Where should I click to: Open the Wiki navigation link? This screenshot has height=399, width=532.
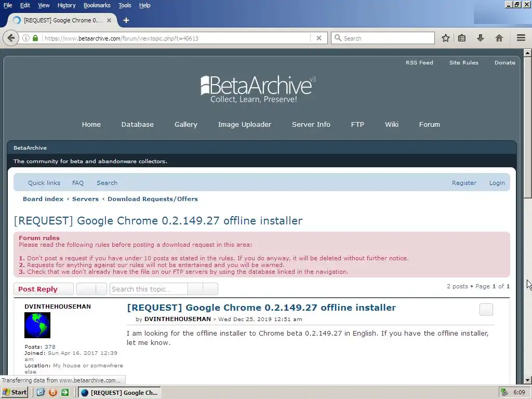392,125
